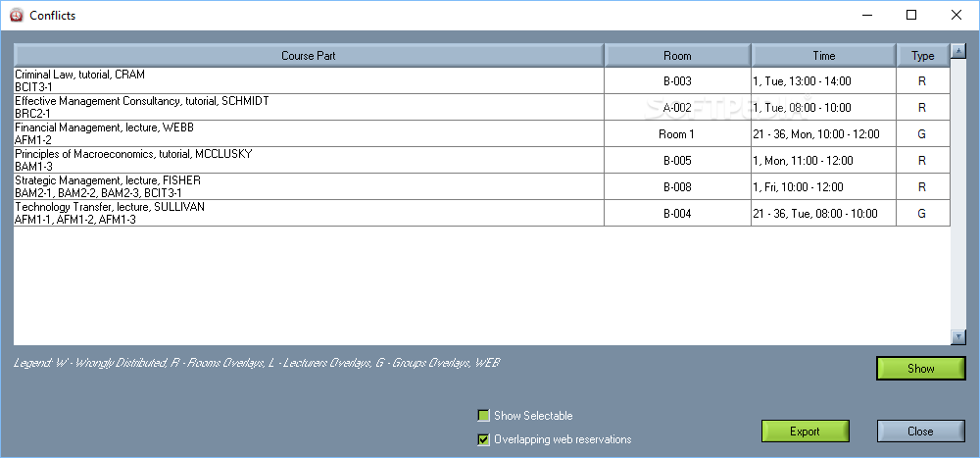Click room cell B-003
This screenshot has width=980, height=458.
pyautogui.click(x=677, y=81)
